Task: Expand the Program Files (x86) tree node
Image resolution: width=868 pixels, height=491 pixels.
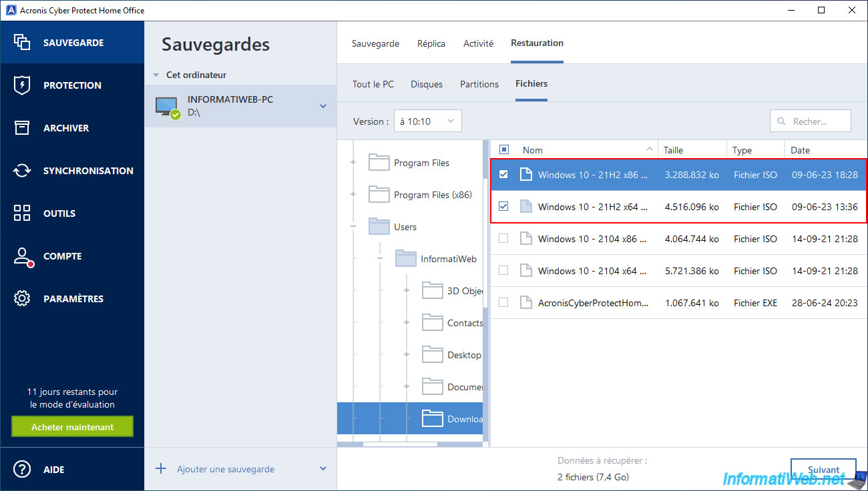Action: tap(353, 194)
